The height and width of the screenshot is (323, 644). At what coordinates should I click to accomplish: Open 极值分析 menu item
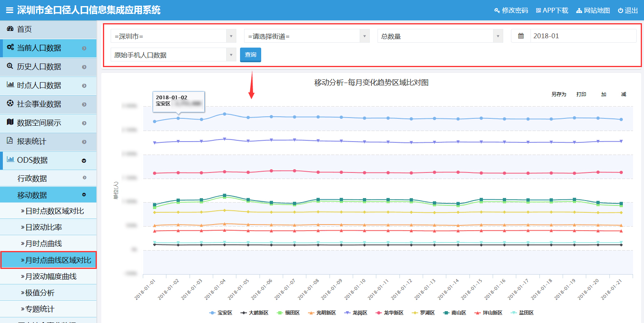pyautogui.click(x=48, y=292)
